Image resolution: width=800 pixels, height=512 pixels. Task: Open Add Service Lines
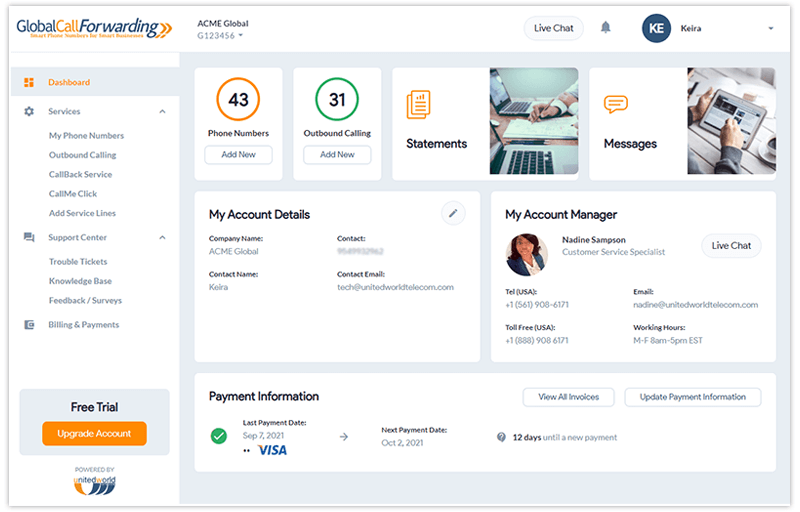coord(82,213)
